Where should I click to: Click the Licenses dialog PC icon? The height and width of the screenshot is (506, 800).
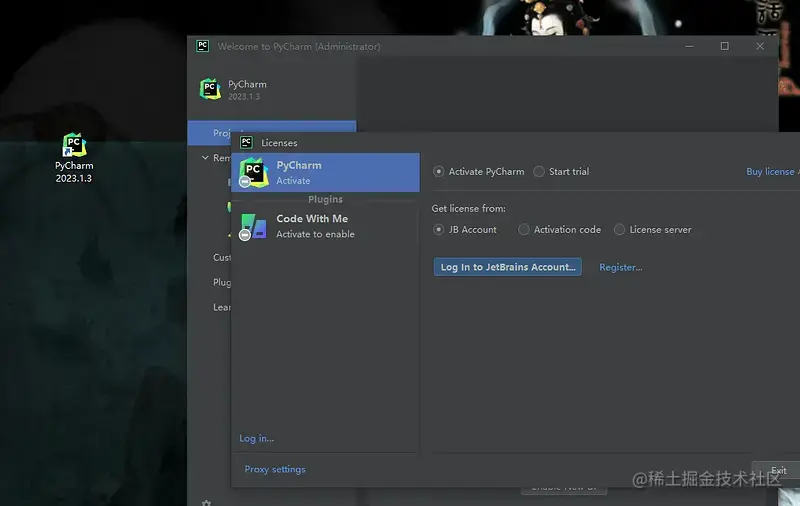point(246,142)
